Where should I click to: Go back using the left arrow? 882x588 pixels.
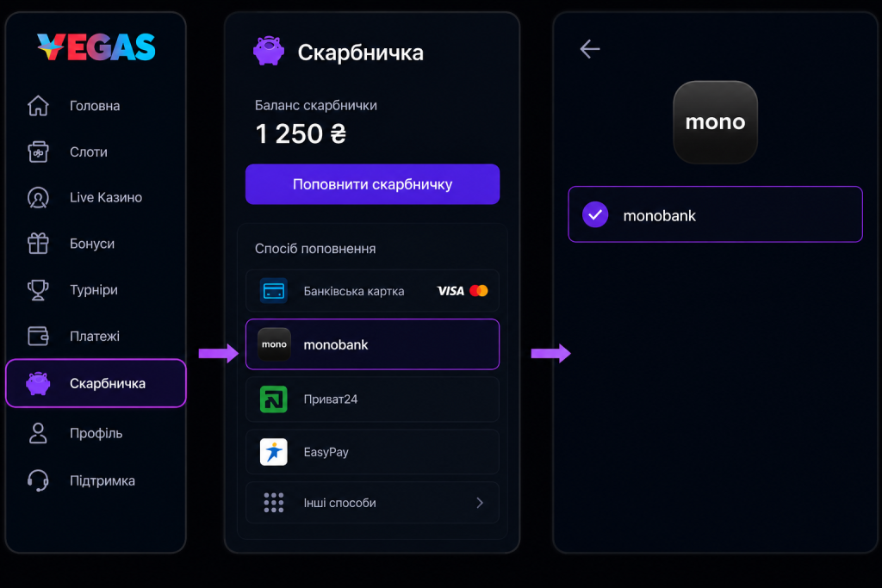click(590, 49)
